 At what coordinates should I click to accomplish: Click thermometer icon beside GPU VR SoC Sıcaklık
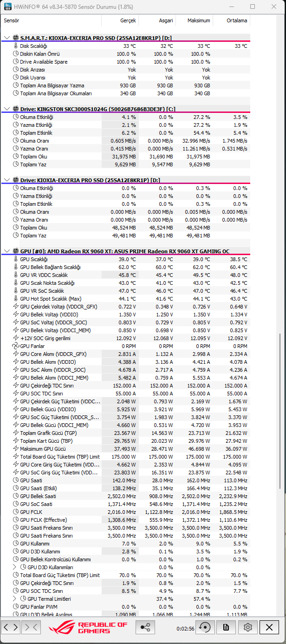tap(15, 291)
